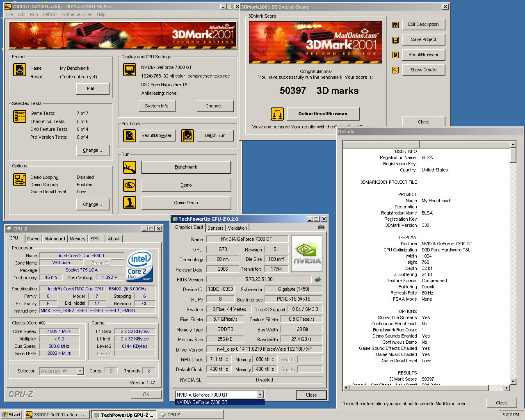The height and width of the screenshot is (420, 525).
Task: Click the Start button on the taskbar
Action: [11, 415]
